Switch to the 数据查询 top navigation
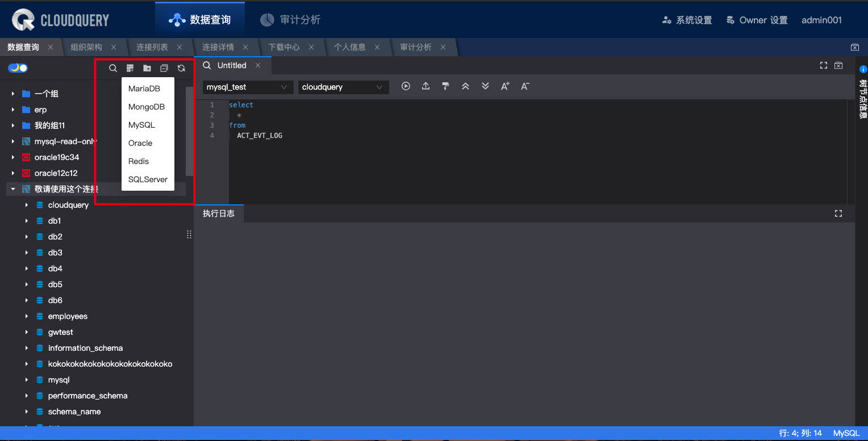 (200, 20)
